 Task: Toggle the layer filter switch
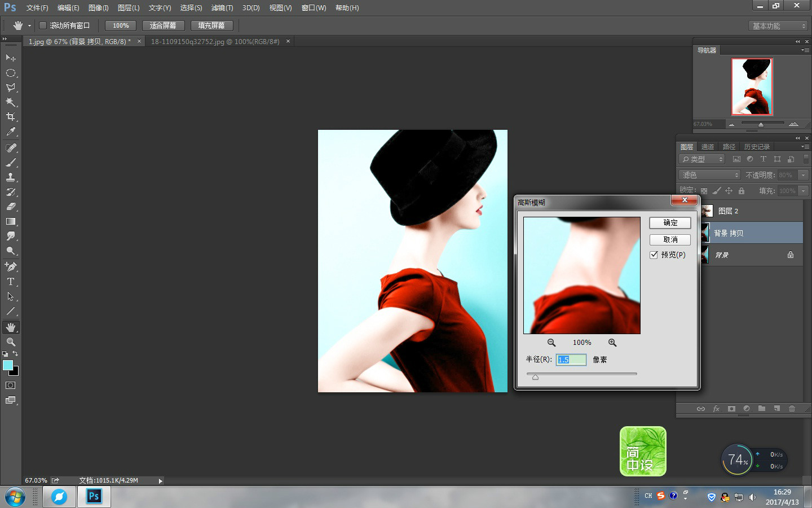pos(806,159)
